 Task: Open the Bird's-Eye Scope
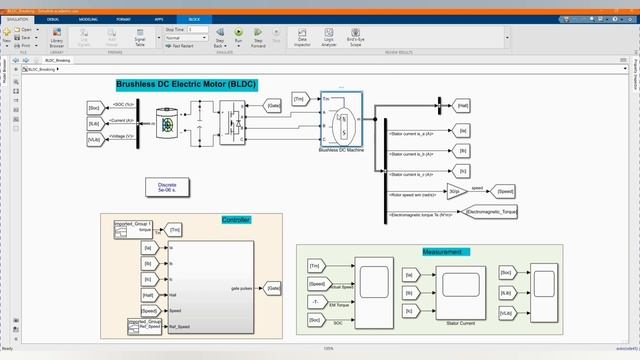pyautogui.click(x=356, y=37)
